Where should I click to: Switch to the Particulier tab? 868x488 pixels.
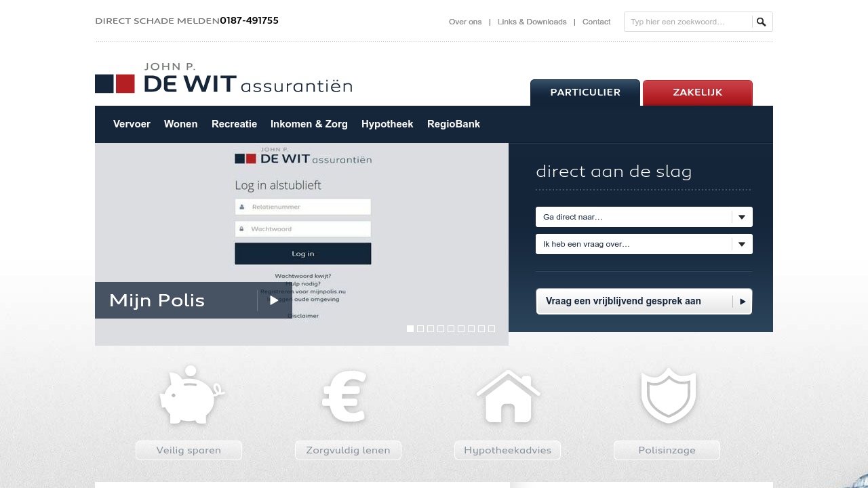pos(585,93)
